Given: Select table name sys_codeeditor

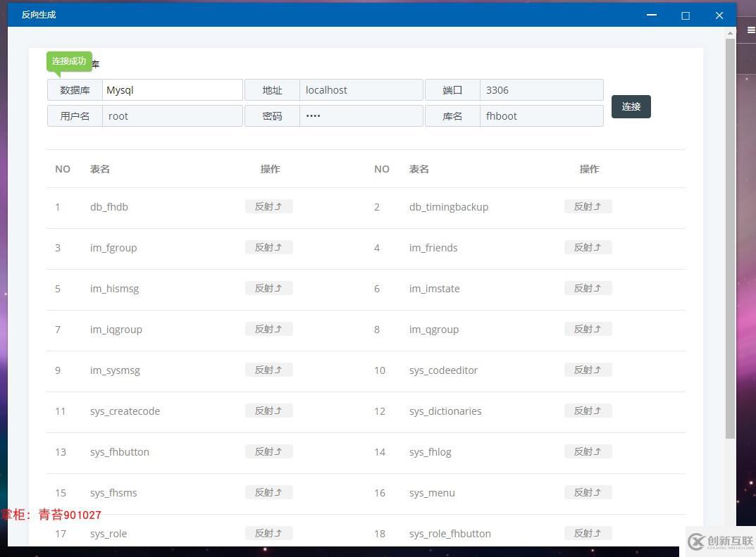Looking at the screenshot, I should pos(444,370).
